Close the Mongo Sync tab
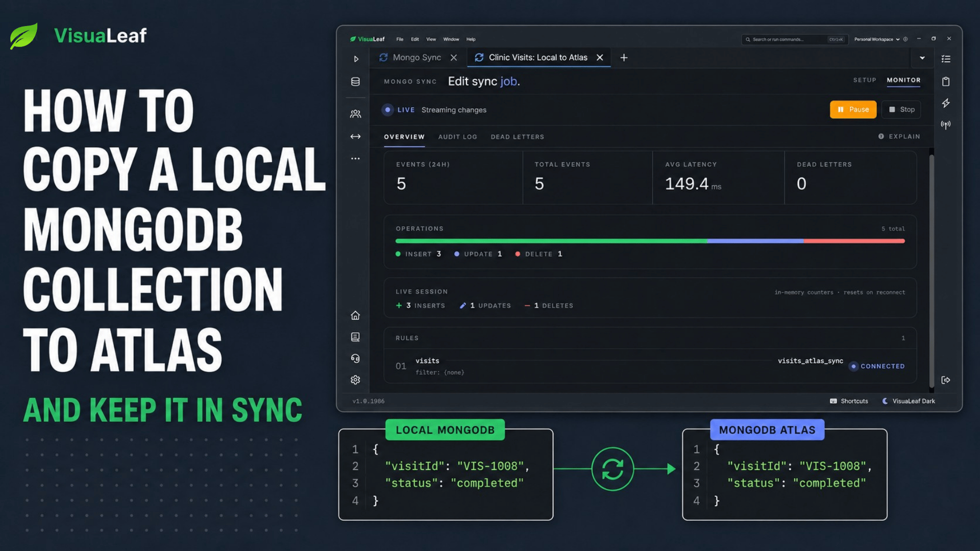Screen dimensions: 980x551 (454, 58)
